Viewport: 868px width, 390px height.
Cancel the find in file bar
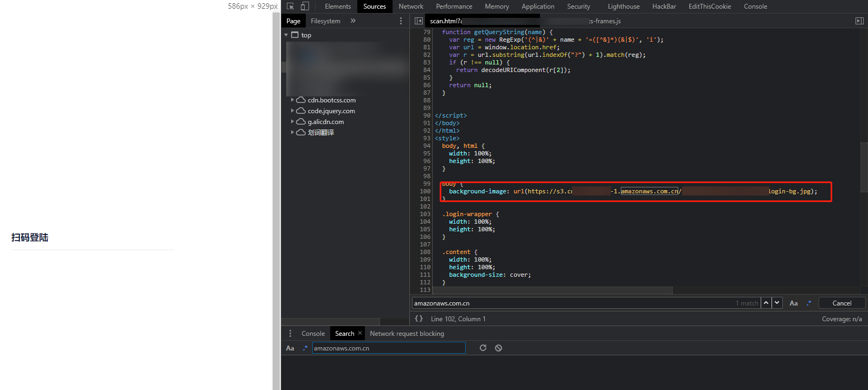point(841,303)
